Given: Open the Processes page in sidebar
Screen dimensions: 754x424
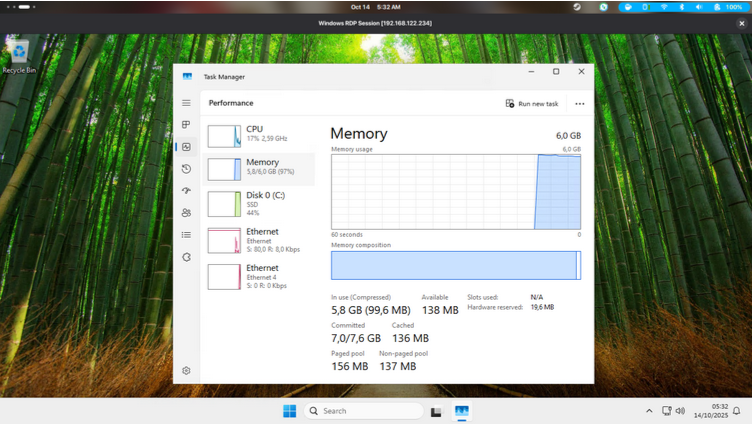Looking at the screenshot, I should click(186, 125).
